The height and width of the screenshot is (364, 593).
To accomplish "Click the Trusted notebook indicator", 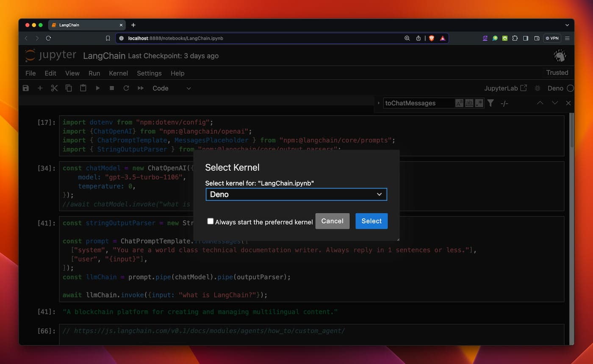I will point(557,73).
